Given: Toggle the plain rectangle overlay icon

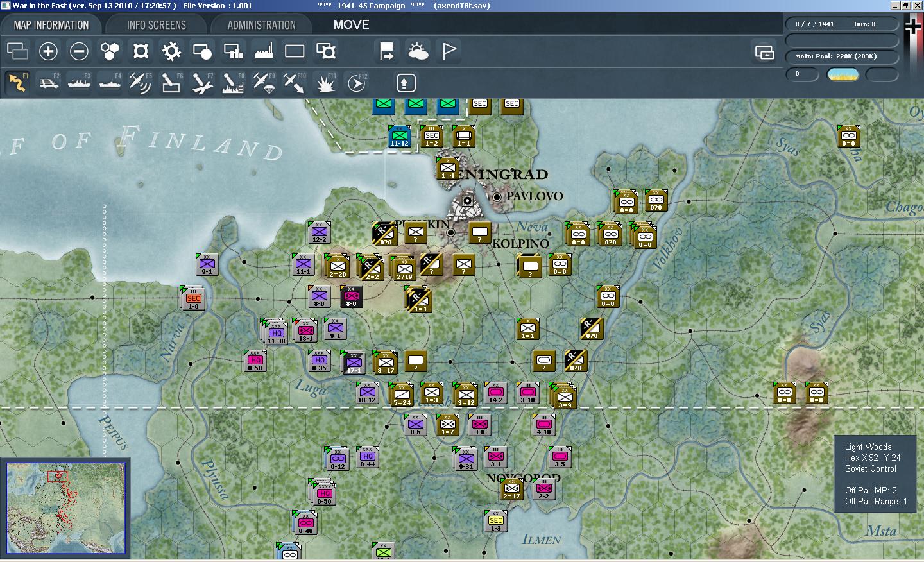Looking at the screenshot, I should tap(295, 51).
